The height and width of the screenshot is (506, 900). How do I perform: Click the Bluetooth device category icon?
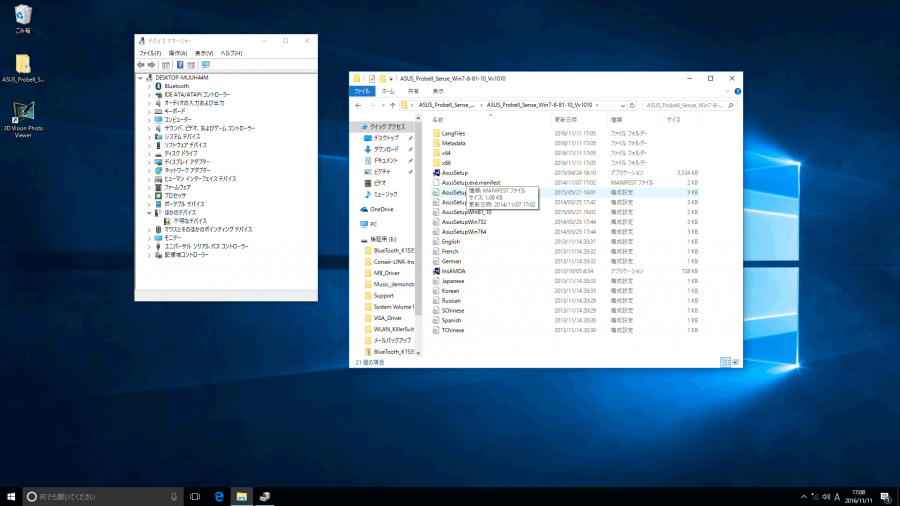tap(159, 86)
